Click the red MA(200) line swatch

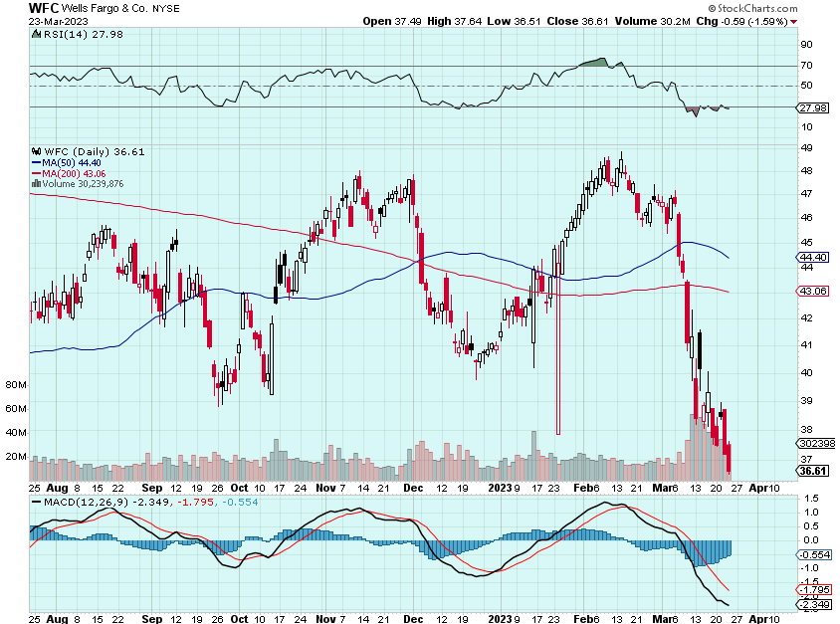pos(37,173)
